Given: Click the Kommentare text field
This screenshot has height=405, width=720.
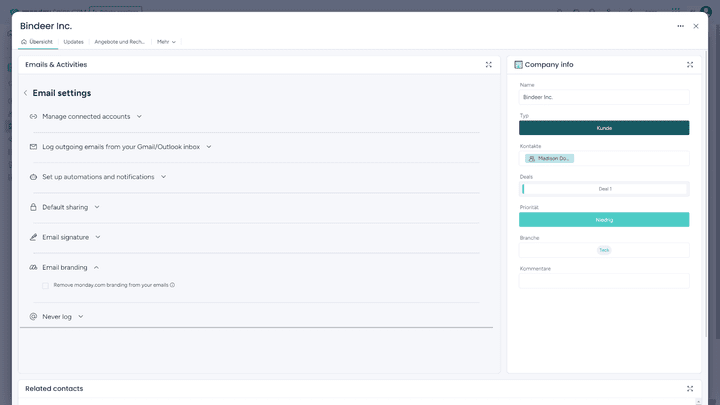Looking at the screenshot, I should [604, 281].
